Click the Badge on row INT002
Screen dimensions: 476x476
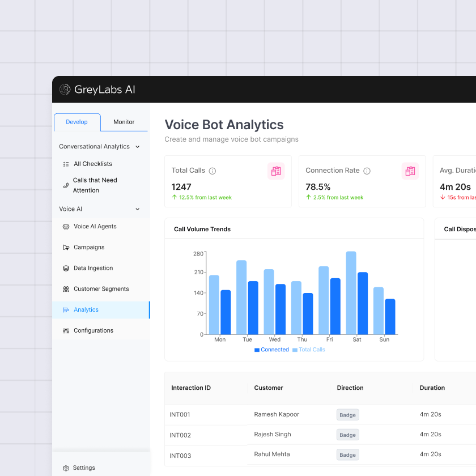pyautogui.click(x=347, y=435)
